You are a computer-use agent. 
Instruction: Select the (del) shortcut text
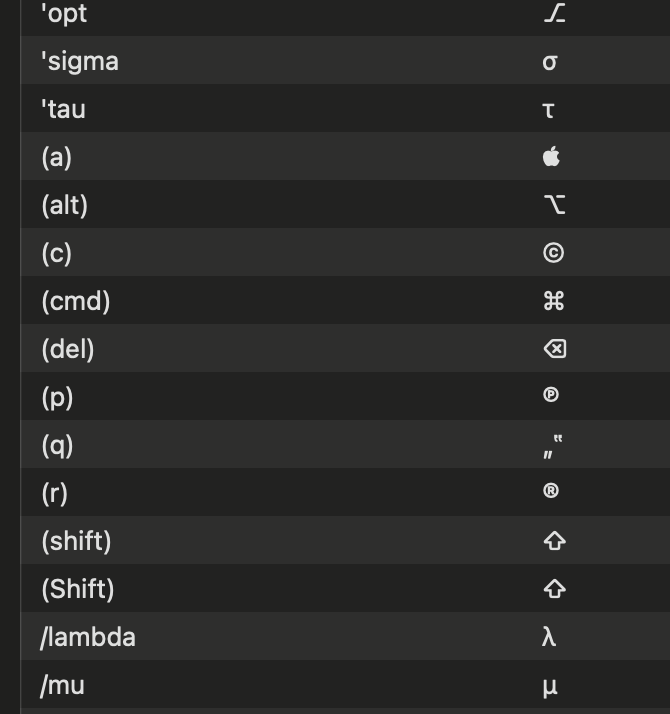pyautogui.click(x=68, y=349)
